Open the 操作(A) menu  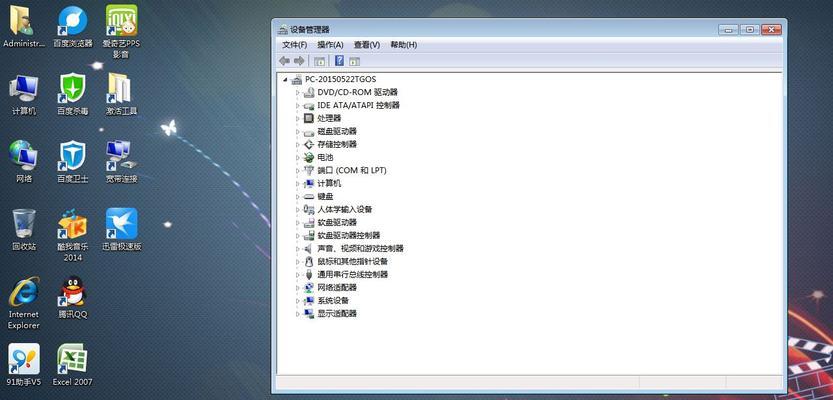coord(330,45)
